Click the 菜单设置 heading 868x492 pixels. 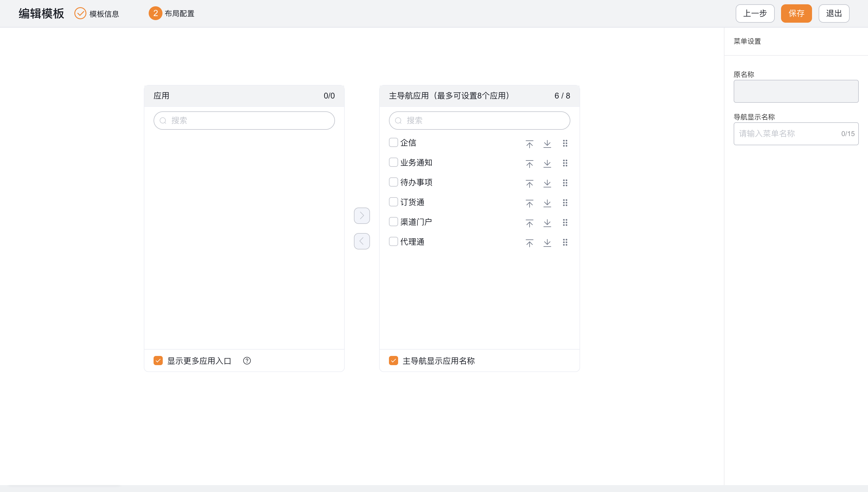(x=747, y=41)
